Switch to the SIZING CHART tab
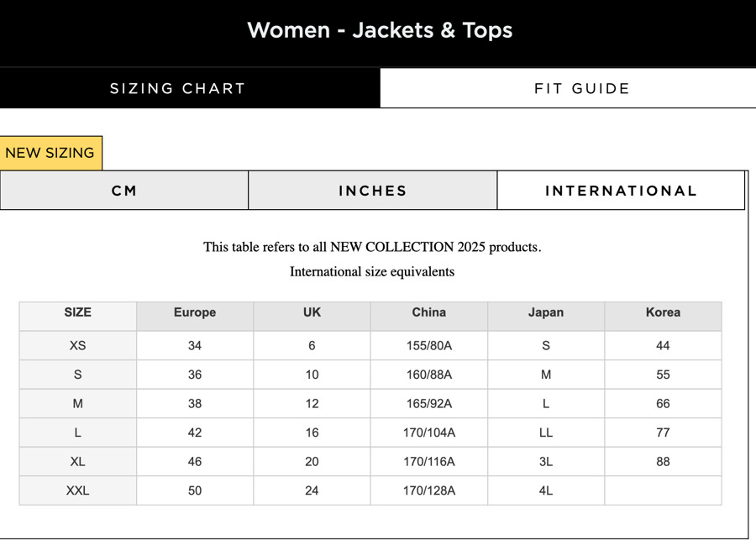 tap(177, 88)
